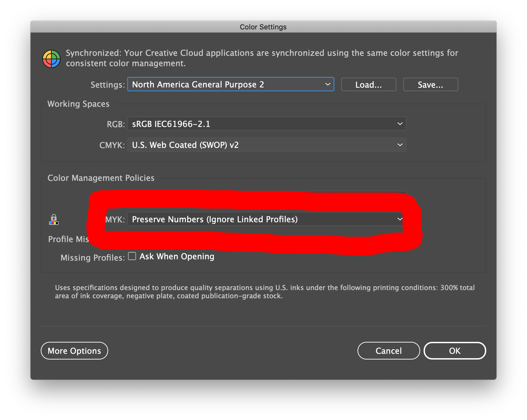Click the color management synchronization icon
Viewport: 527px width, 420px height.
(x=52, y=58)
